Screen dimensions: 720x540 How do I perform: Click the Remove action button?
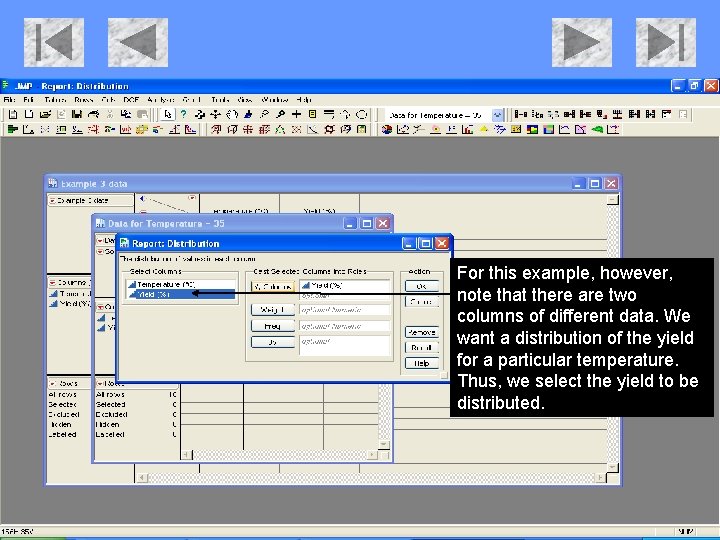point(422,332)
